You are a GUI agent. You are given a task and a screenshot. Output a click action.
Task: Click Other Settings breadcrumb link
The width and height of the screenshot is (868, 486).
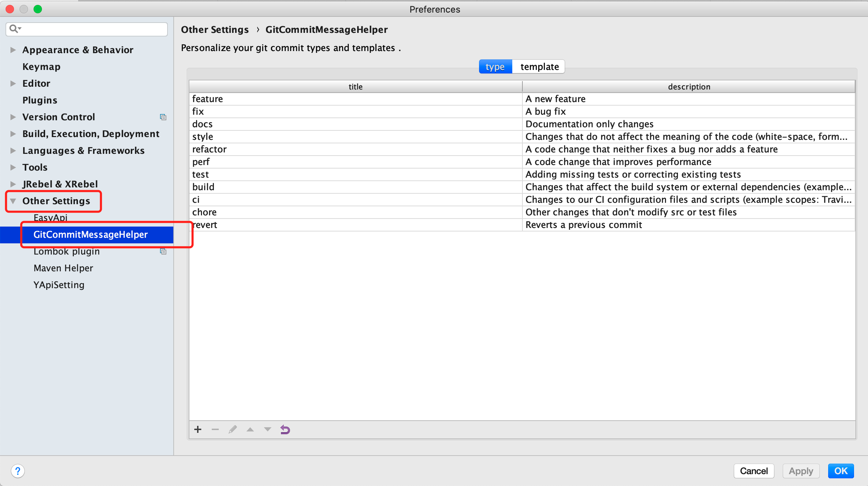(215, 30)
